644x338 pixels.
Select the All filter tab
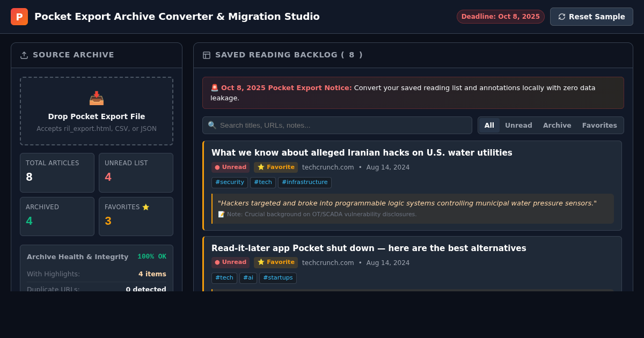coord(489,126)
